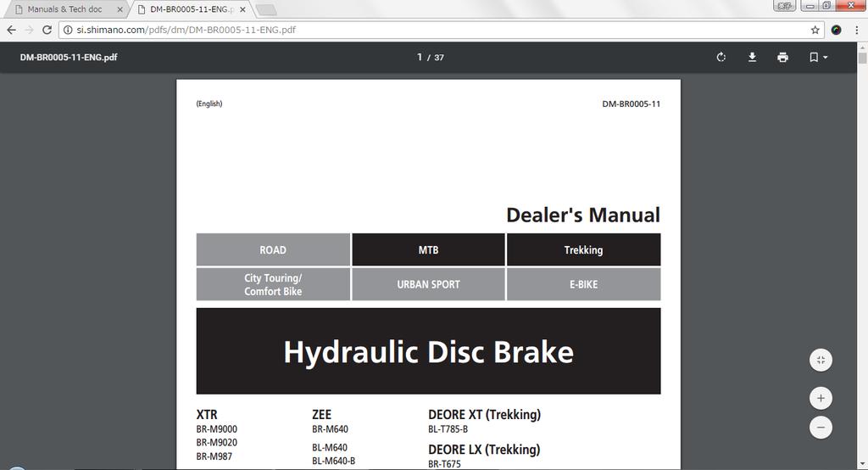The height and width of the screenshot is (470, 868).
Task: Click the City Touring/Comfort Bike box
Action: 273,284
